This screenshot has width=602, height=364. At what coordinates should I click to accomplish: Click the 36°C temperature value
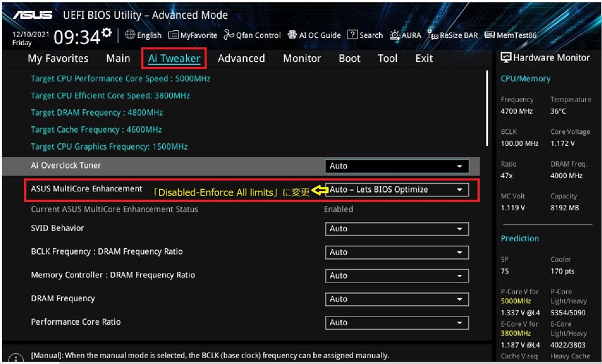pyautogui.click(x=558, y=111)
